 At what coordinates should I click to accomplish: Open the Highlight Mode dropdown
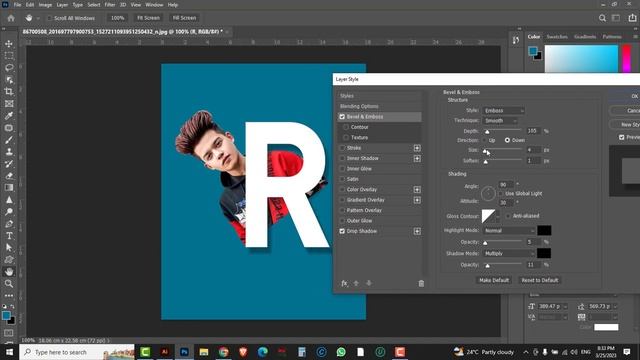click(x=509, y=231)
